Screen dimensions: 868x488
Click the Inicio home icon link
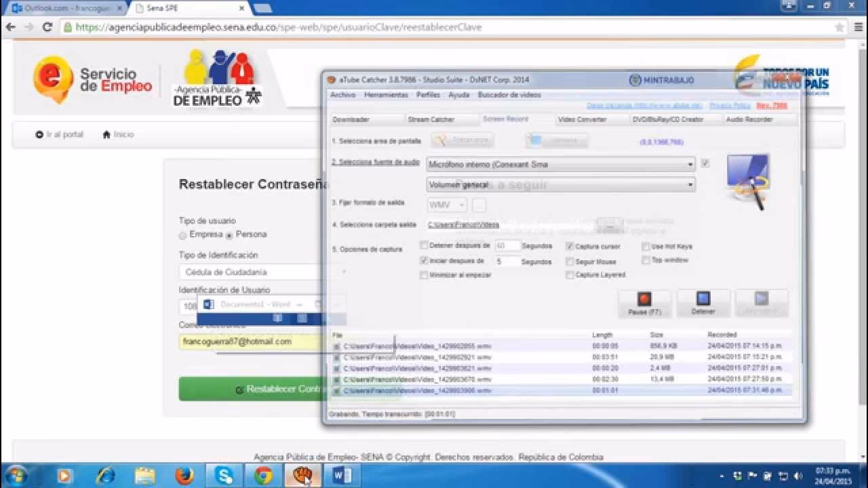pos(118,135)
